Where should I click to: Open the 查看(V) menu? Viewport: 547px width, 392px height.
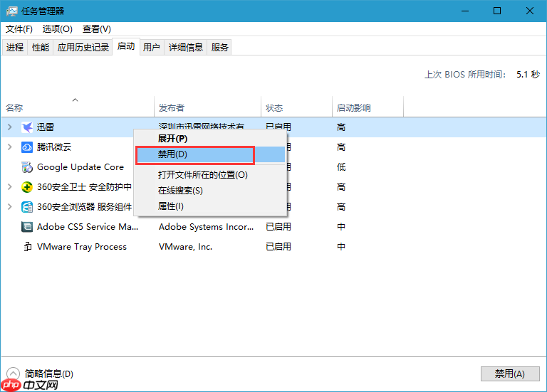click(97, 29)
